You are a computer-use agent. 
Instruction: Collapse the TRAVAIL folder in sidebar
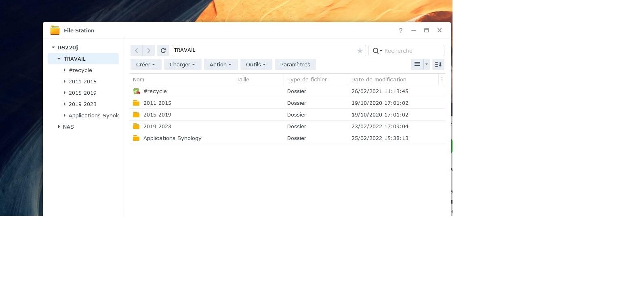coord(59,59)
